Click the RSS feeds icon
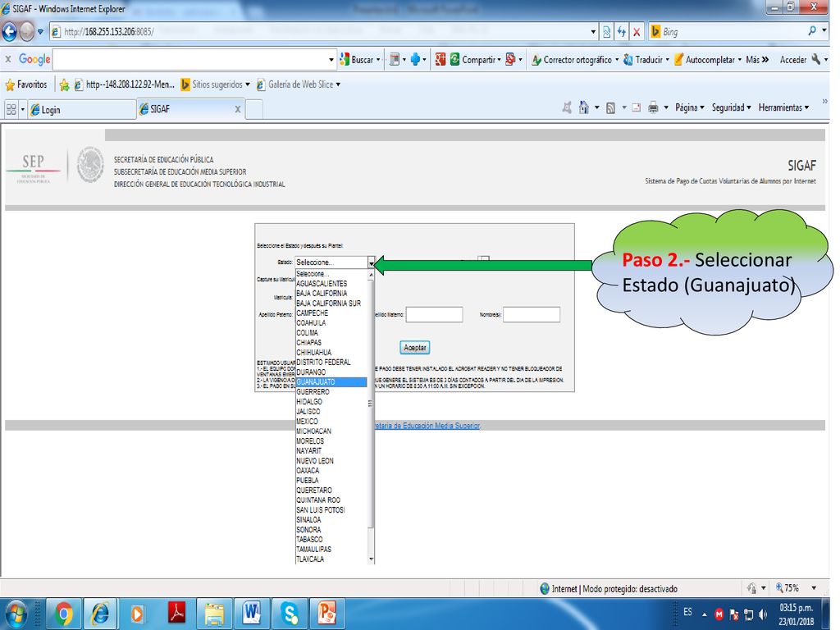The width and height of the screenshot is (840, 630). [610, 107]
